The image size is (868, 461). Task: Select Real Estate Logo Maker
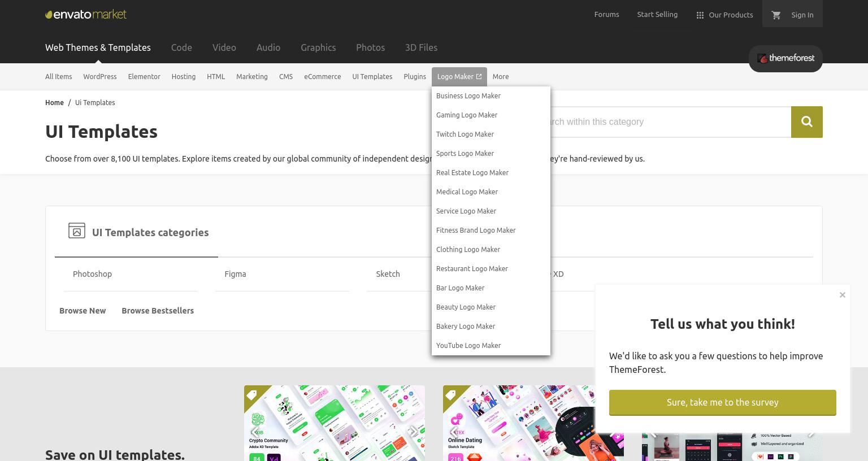[x=491, y=173]
